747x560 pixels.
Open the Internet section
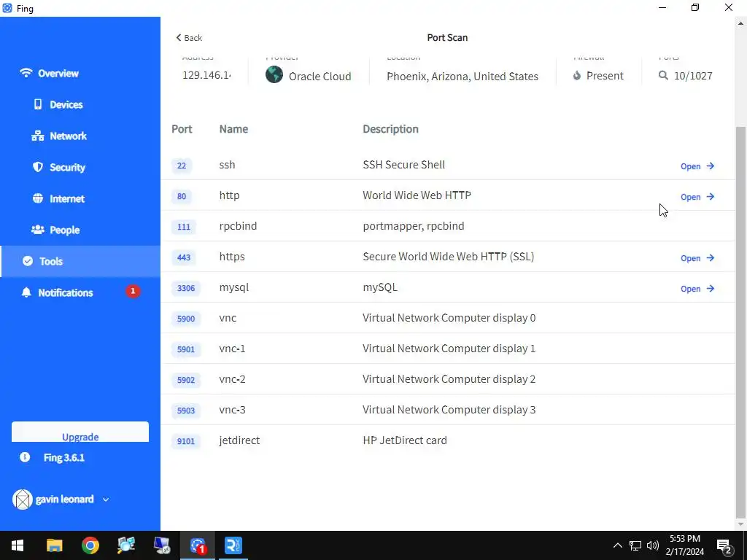point(66,199)
